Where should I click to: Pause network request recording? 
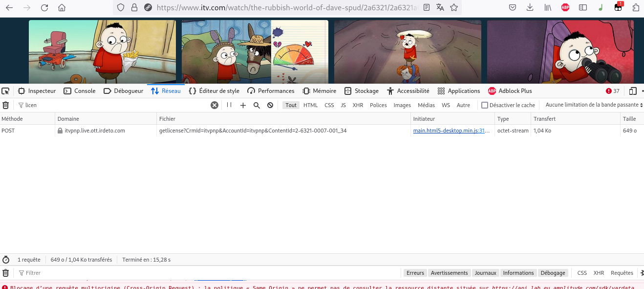point(229,105)
